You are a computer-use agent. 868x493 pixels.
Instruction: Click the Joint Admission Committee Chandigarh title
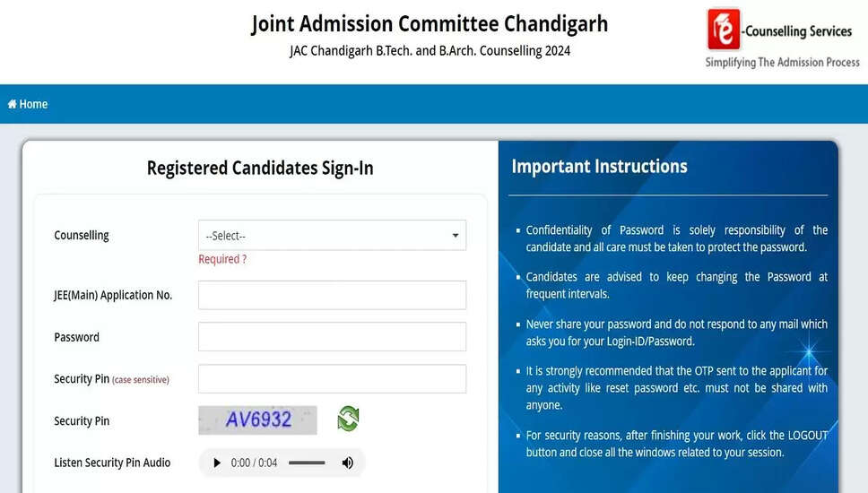(x=430, y=23)
